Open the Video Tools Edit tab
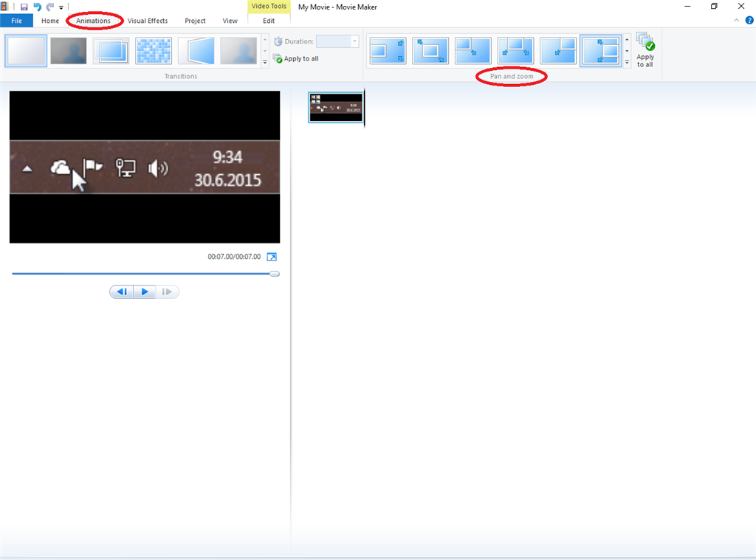Viewport: 756px width, 560px height. point(269,21)
